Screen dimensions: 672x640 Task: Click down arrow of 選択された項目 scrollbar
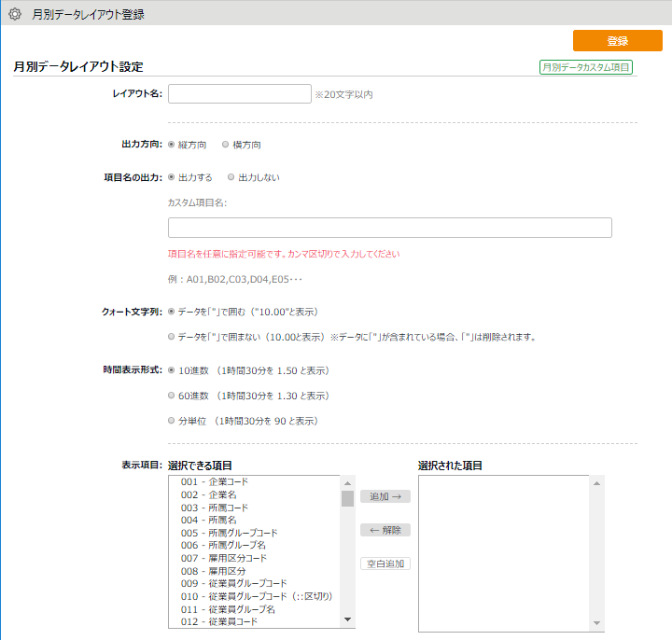596,623
